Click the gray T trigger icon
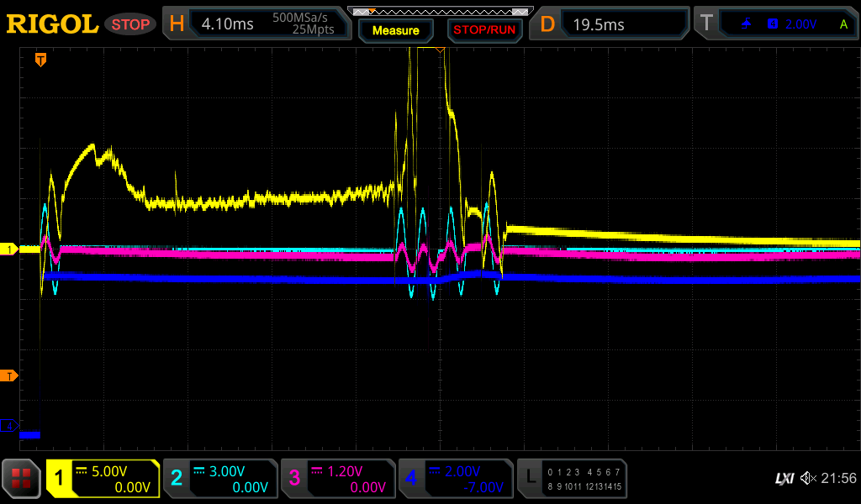Screen dimensions: 861x504 (706, 24)
